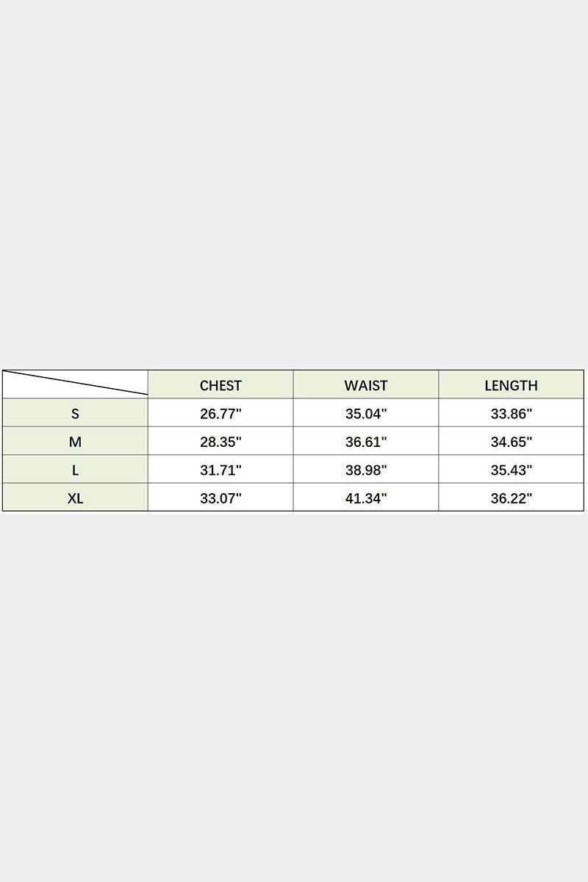Click the 36.22" length value
Image resolution: width=588 pixels, height=882 pixels.
point(511,498)
